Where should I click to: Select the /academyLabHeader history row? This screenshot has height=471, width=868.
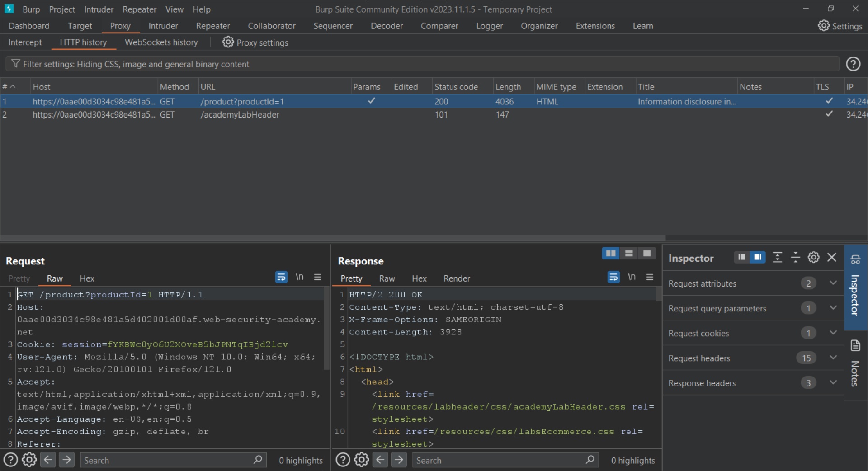240,115
